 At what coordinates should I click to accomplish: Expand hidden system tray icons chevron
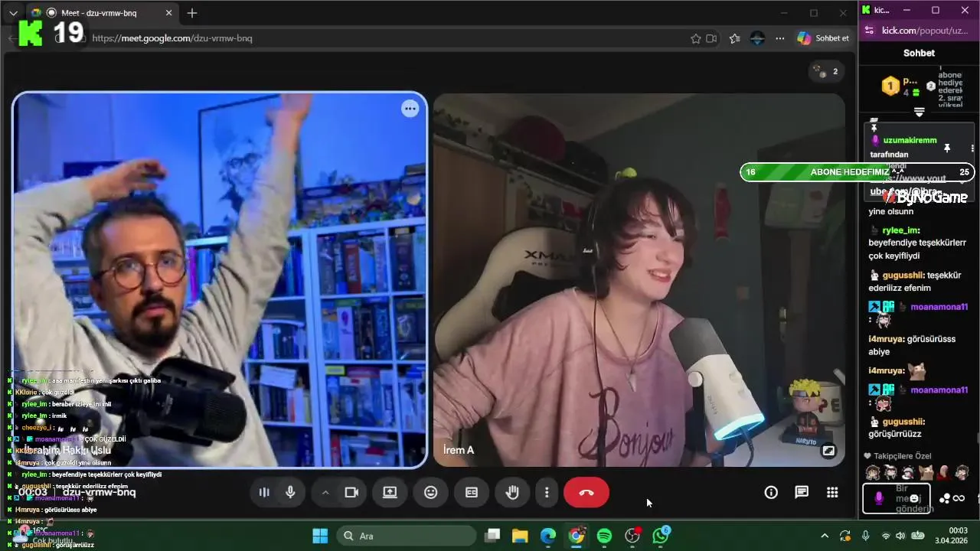[x=825, y=536]
